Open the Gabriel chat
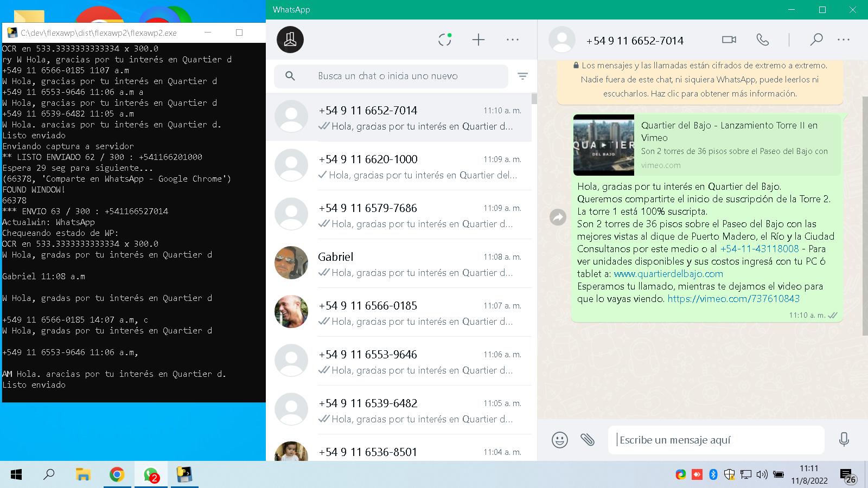The image size is (868, 488). pyautogui.click(x=399, y=264)
